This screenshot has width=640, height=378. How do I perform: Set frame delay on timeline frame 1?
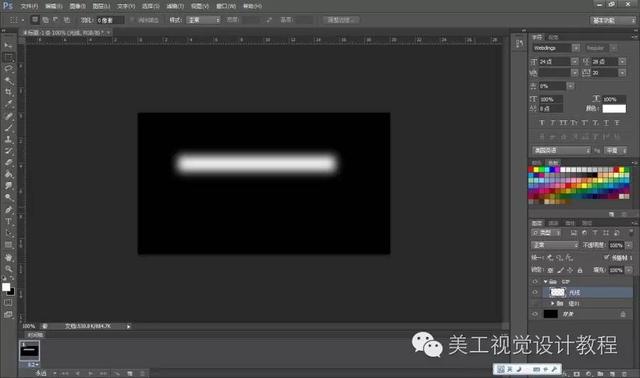pos(33,364)
